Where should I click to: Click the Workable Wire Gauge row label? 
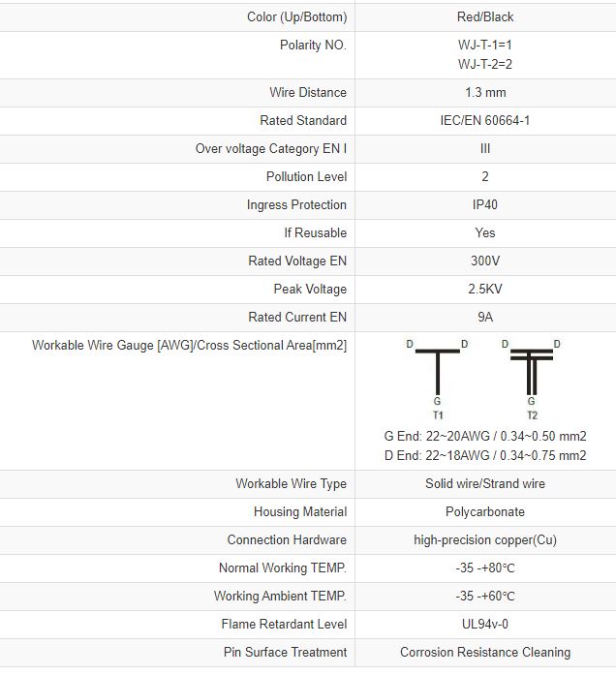[189, 346]
